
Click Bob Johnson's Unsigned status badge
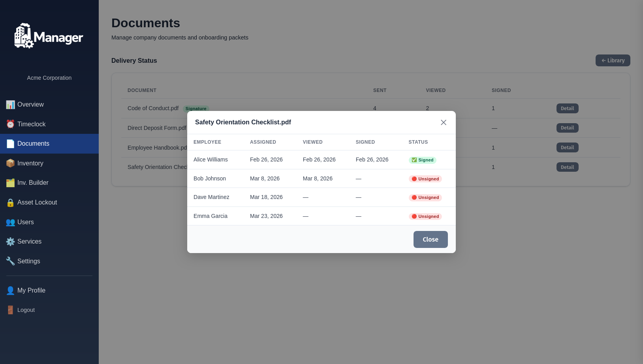tap(425, 179)
